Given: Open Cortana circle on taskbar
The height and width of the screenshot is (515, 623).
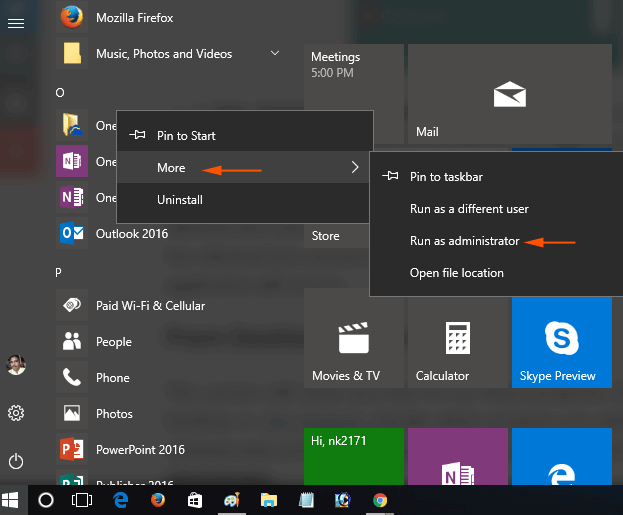Looking at the screenshot, I should coord(46,500).
